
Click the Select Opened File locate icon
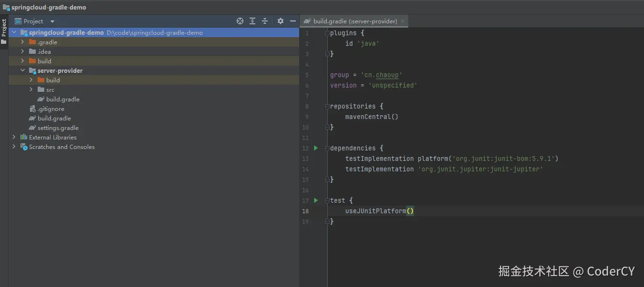point(240,21)
